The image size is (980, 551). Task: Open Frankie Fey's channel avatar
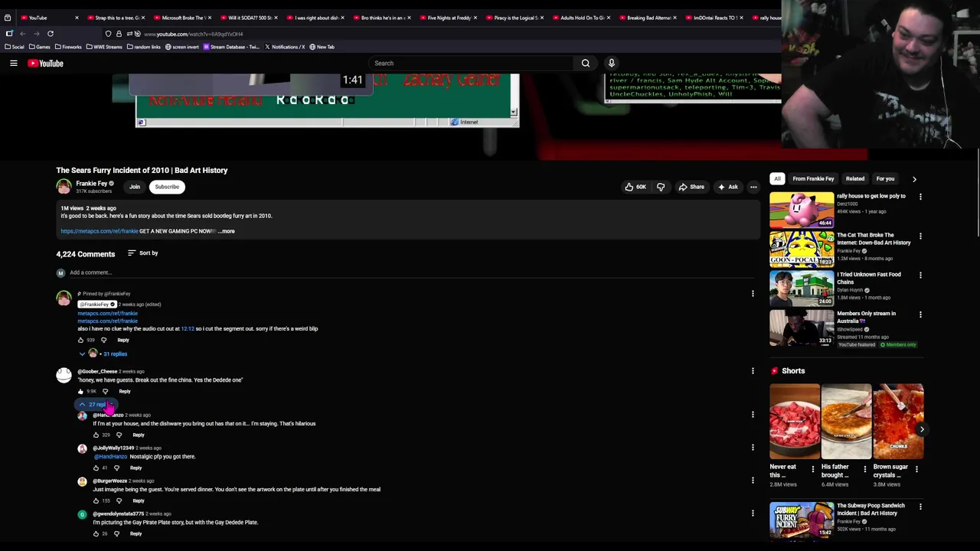(64, 186)
